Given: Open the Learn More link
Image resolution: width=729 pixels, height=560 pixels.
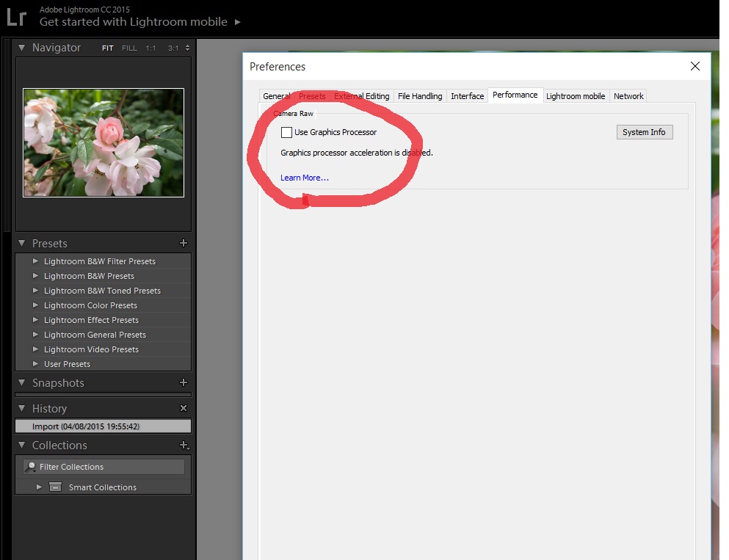Looking at the screenshot, I should point(305,178).
